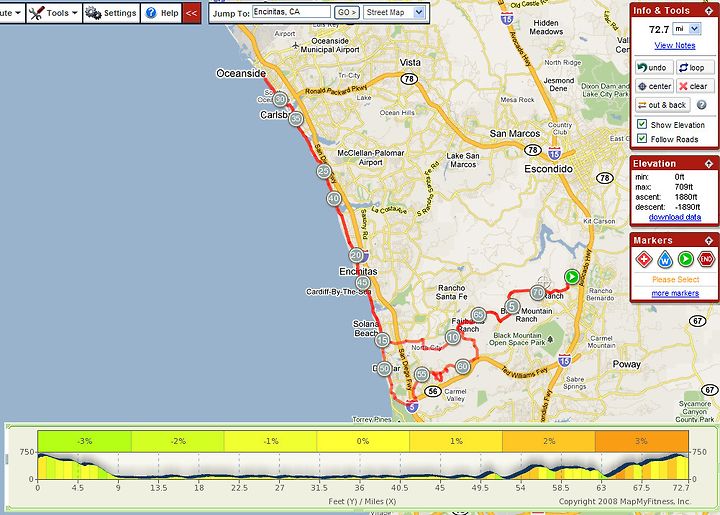Click the 2% grade color swatch
This screenshot has height=515, width=720.
tap(549, 441)
